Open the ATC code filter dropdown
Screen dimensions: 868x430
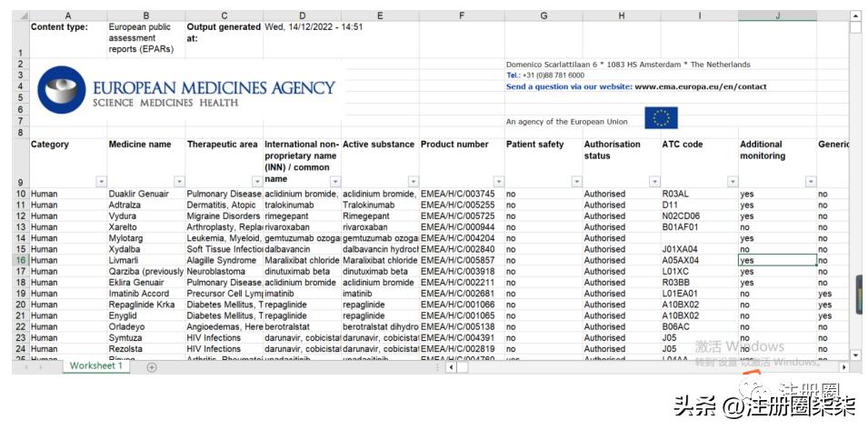coord(733,182)
